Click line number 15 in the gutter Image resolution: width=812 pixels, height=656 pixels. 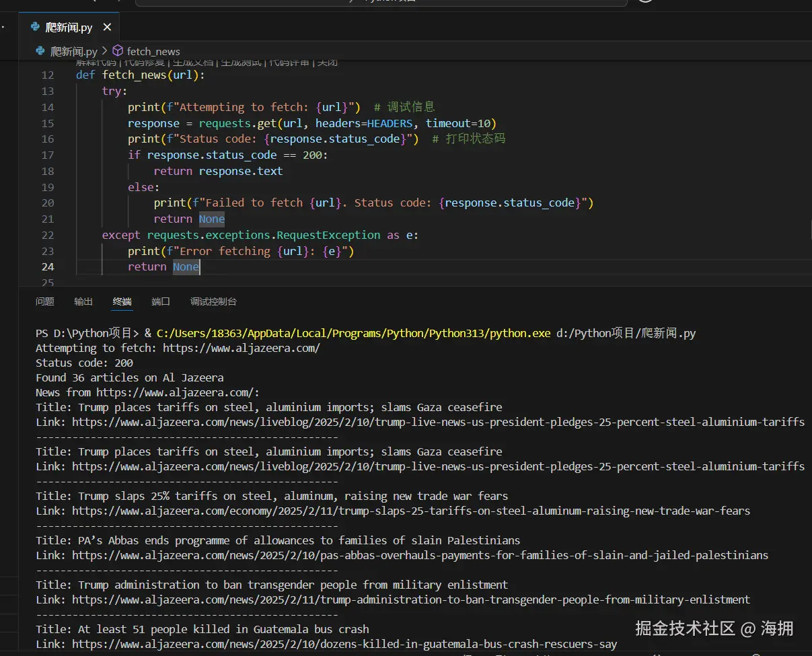click(x=47, y=123)
